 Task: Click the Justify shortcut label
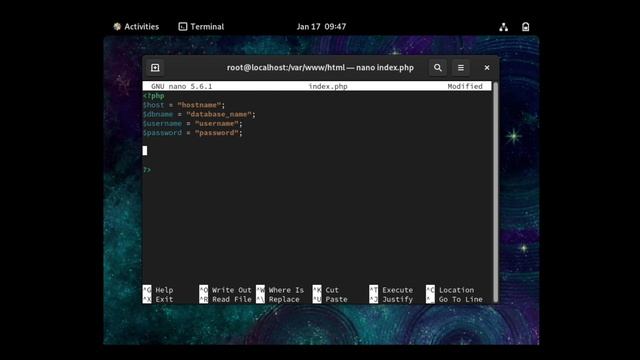[398, 299]
